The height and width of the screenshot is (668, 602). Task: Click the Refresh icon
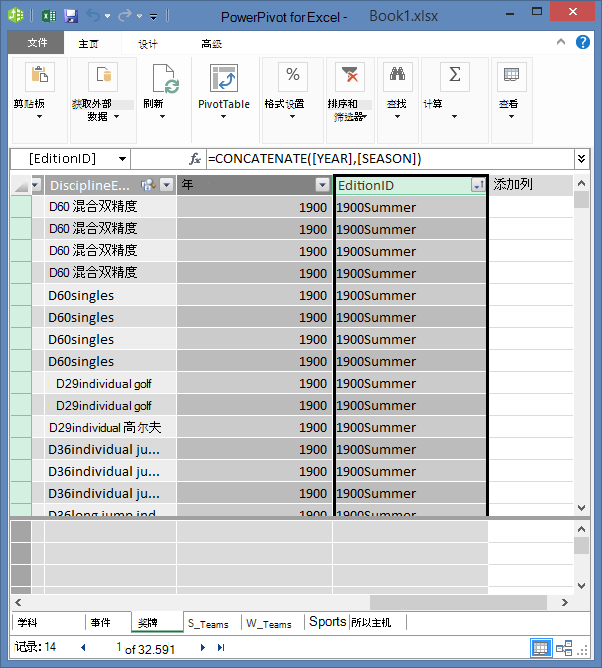coord(165,79)
